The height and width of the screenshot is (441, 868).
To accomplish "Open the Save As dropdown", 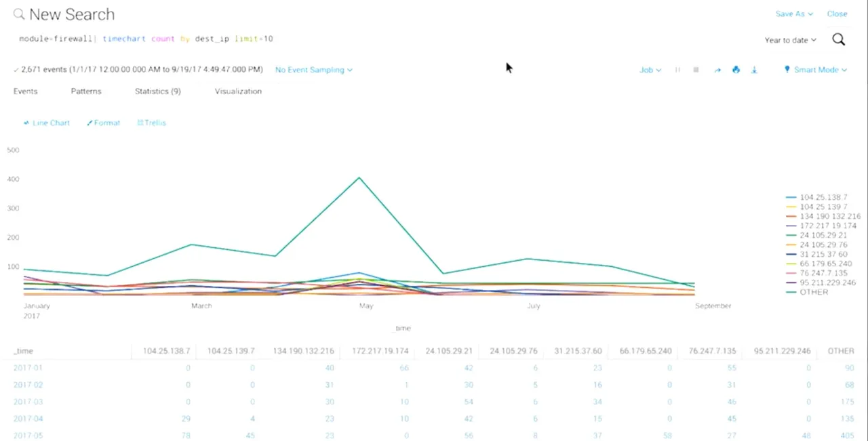I will (794, 14).
